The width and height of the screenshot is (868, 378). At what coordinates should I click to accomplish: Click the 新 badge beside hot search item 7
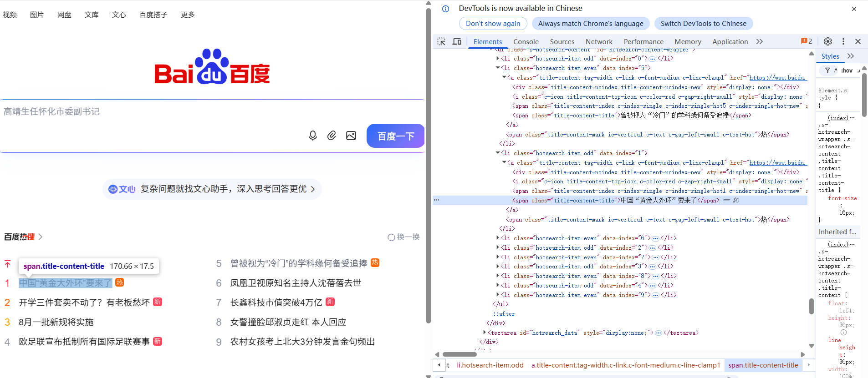[331, 302]
